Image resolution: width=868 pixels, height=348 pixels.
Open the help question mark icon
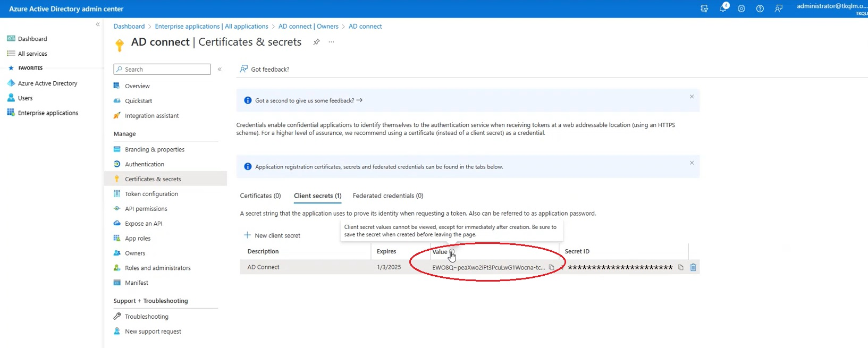click(760, 9)
